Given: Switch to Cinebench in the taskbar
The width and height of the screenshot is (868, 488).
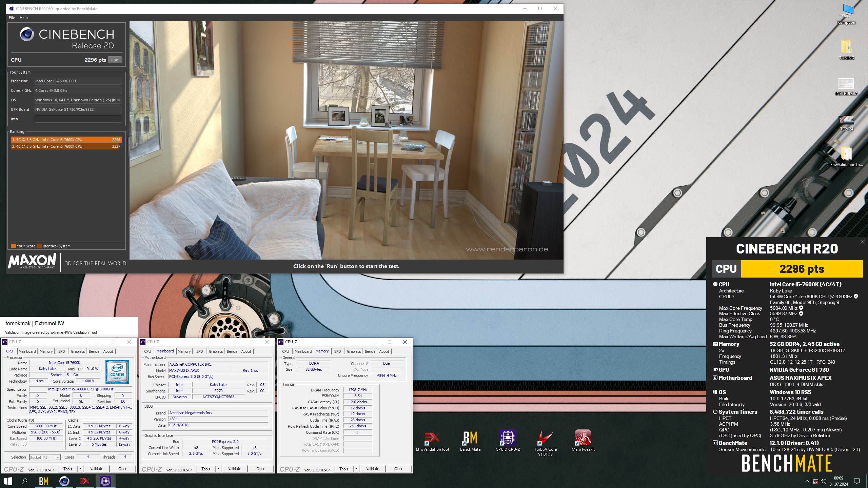Looking at the screenshot, I should pos(64,481).
